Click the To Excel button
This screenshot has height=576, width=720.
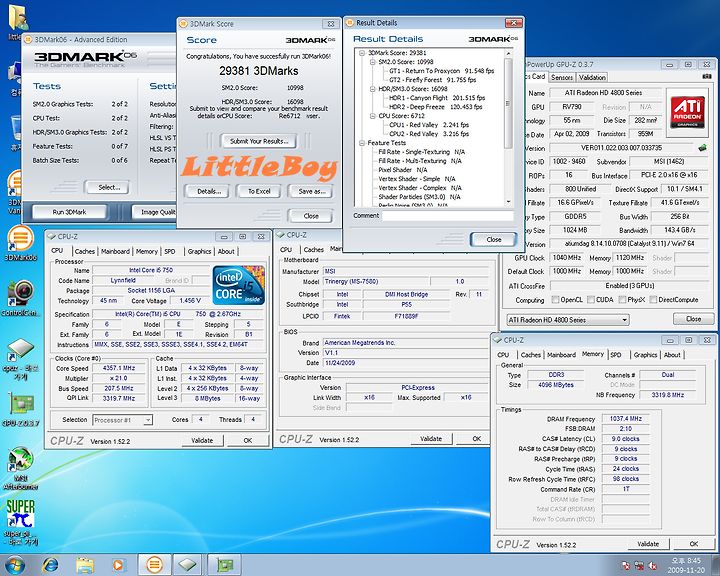tap(259, 191)
